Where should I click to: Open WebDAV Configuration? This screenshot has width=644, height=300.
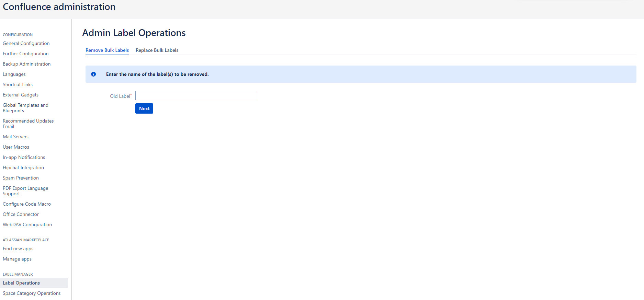[x=27, y=224]
